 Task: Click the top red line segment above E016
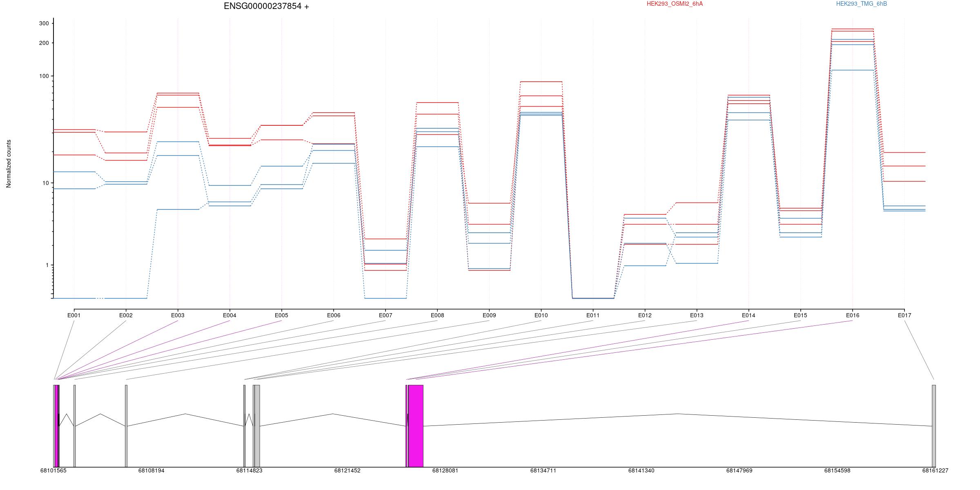[x=853, y=29]
